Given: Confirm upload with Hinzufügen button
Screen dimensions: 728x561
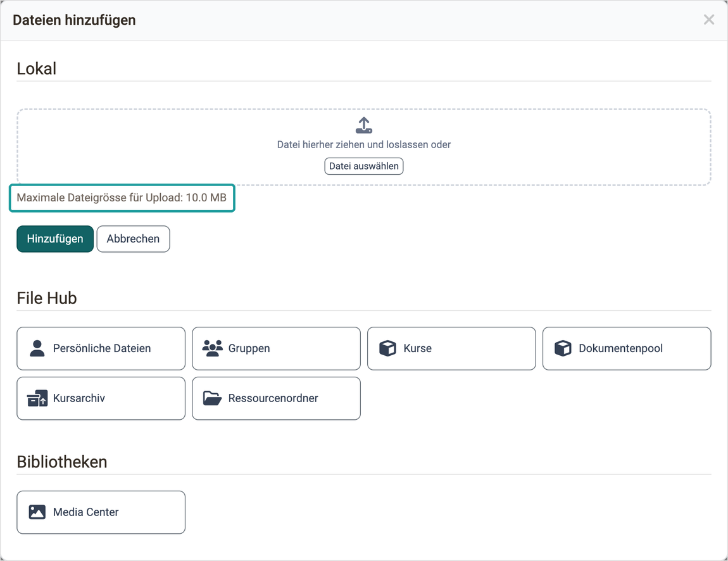Looking at the screenshot, I should click(x=55, y=239).
